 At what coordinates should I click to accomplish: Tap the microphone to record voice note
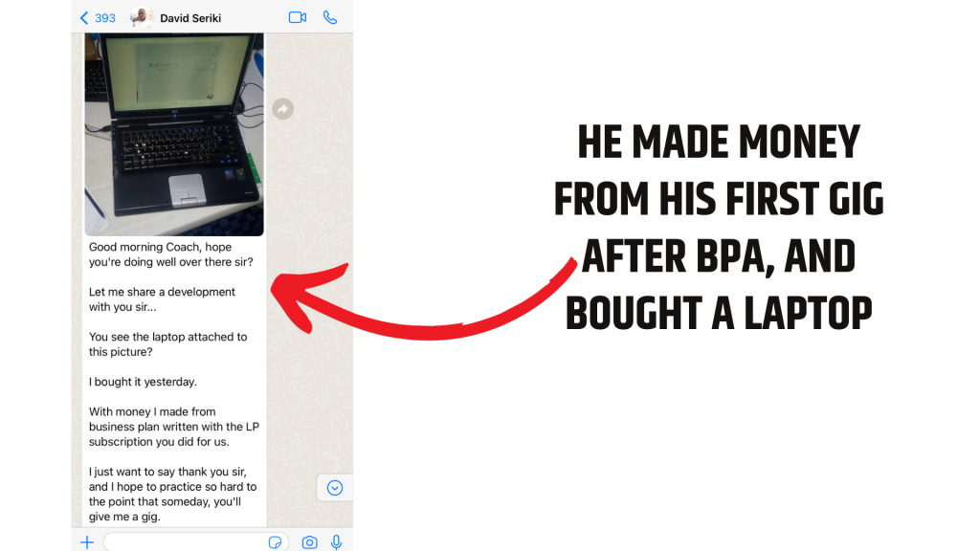click(336, 542)
